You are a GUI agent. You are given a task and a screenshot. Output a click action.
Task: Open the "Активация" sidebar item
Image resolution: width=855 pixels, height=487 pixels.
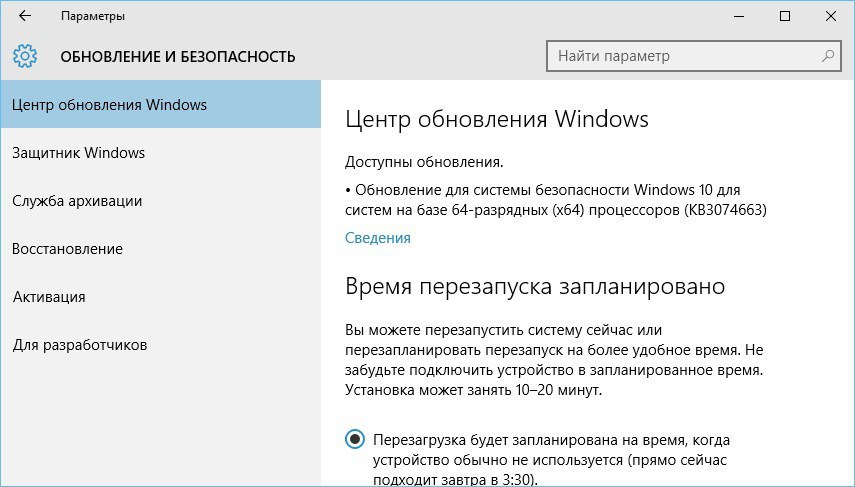49,297
